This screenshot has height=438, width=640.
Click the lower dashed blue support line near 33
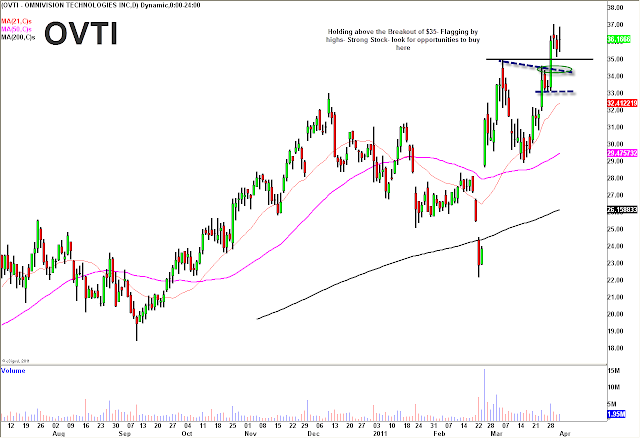tap(555, 92)
